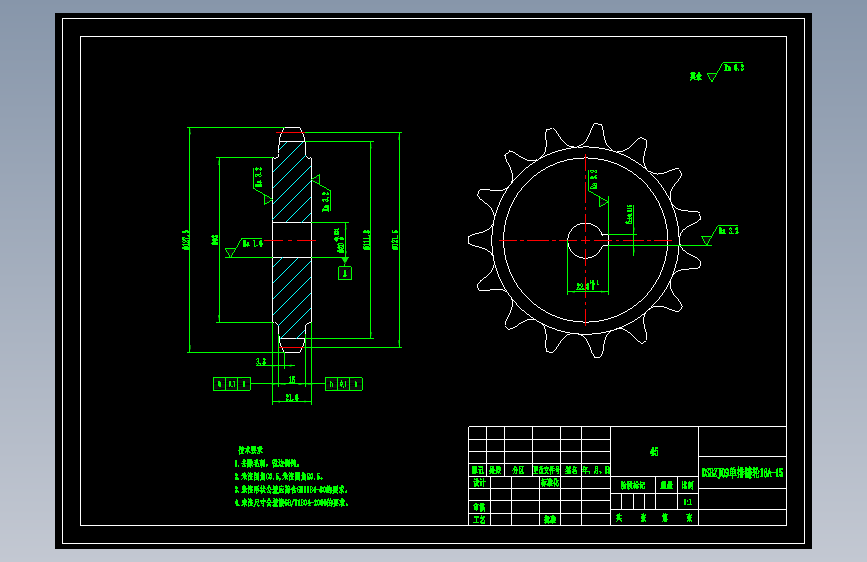Click the 年、月、日 header cell

[596, 470]
